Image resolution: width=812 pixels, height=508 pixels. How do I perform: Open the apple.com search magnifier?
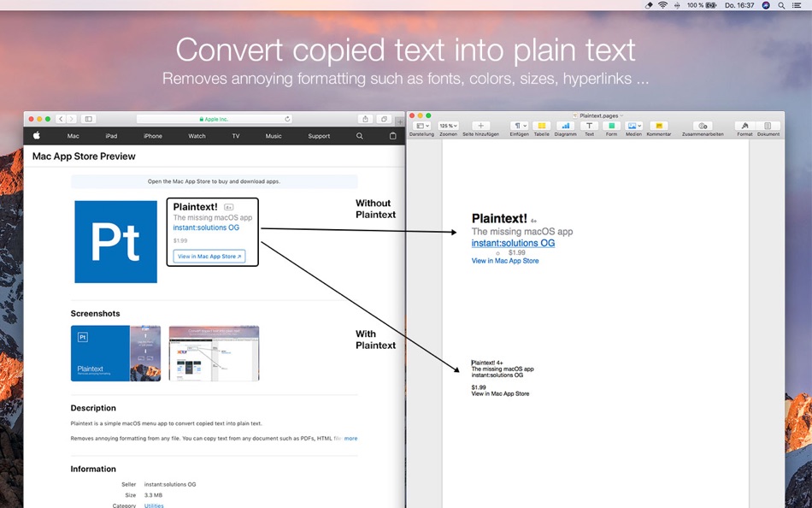359,136
